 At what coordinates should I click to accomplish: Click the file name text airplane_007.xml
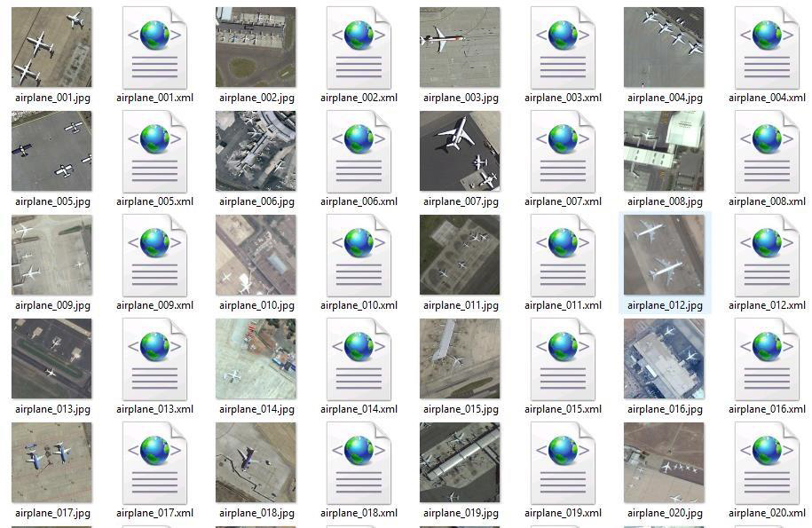(563, 201)
